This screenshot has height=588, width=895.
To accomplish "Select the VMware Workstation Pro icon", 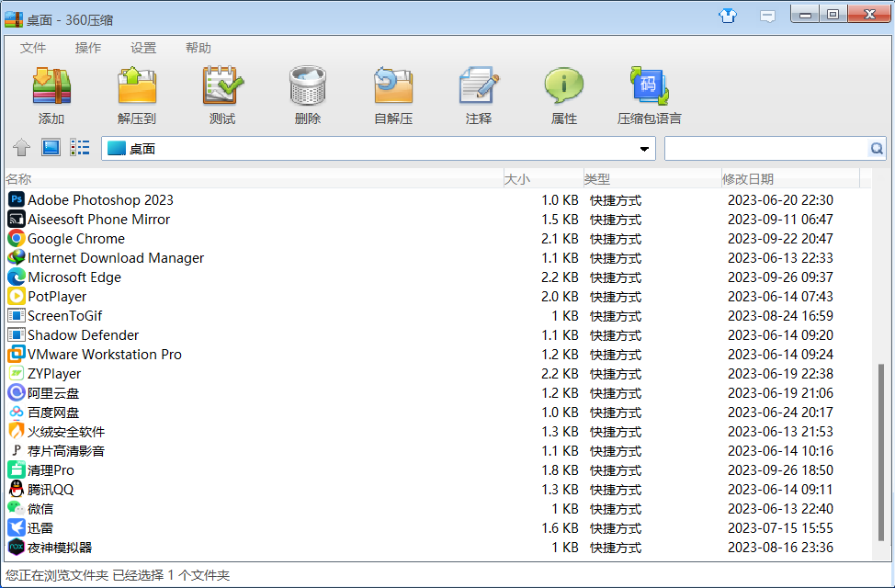I will click(x=17, y=355).
